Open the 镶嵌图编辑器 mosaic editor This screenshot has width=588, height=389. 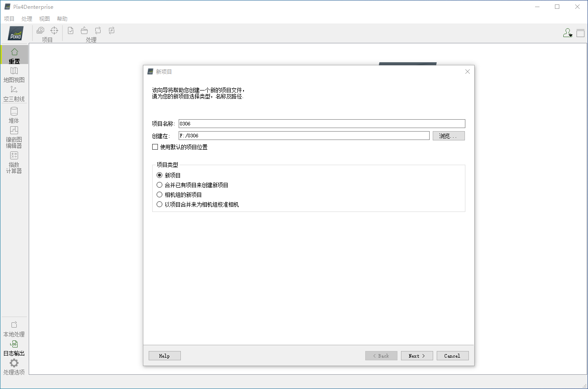pos(14,137)
